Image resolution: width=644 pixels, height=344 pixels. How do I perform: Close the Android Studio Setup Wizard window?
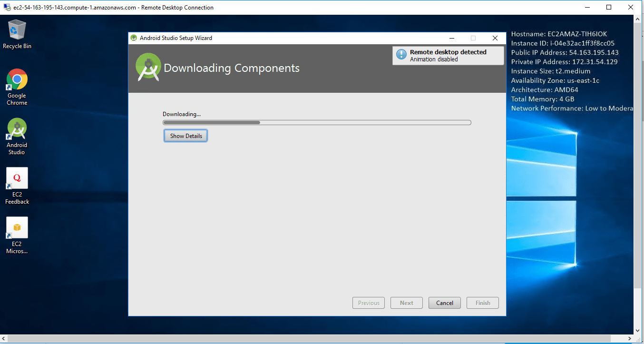[x=495, y=38]
